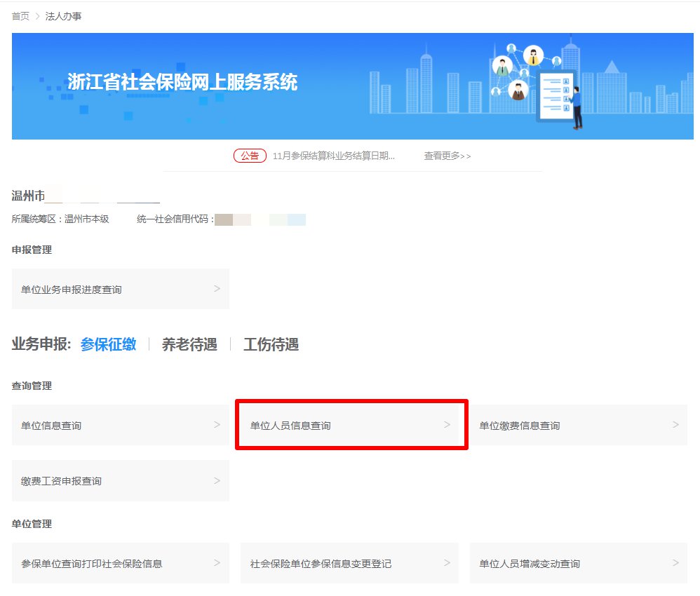Switch to the 养老待遇 tab
Image resolution: width=700 pixels, height=596 pixels.
coord(189,344)
